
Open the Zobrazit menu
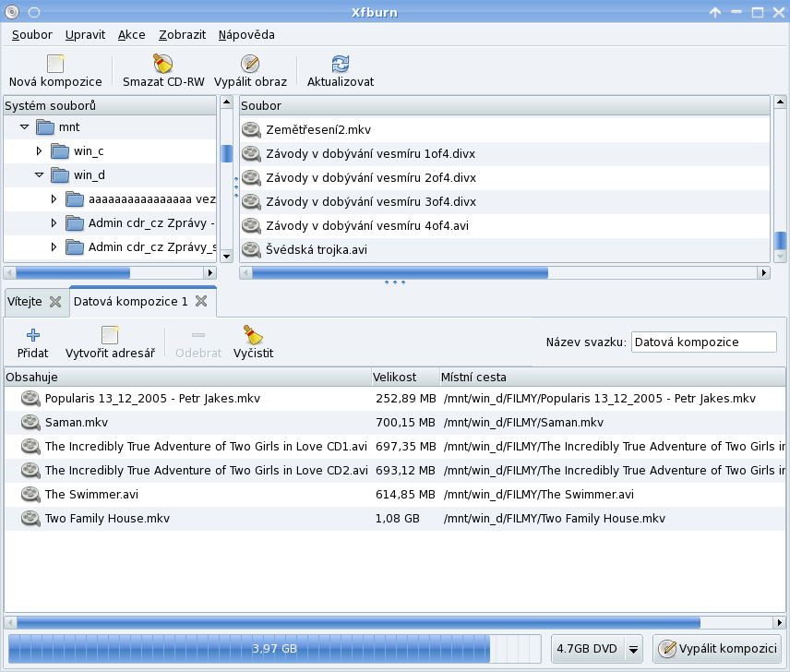tap(182, 35)
